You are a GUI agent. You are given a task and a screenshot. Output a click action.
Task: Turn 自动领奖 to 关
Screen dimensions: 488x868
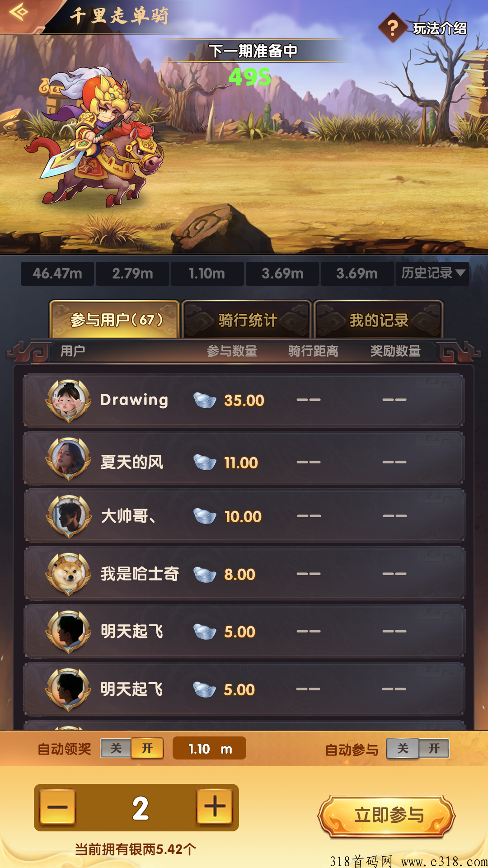(x=116, y=748)
